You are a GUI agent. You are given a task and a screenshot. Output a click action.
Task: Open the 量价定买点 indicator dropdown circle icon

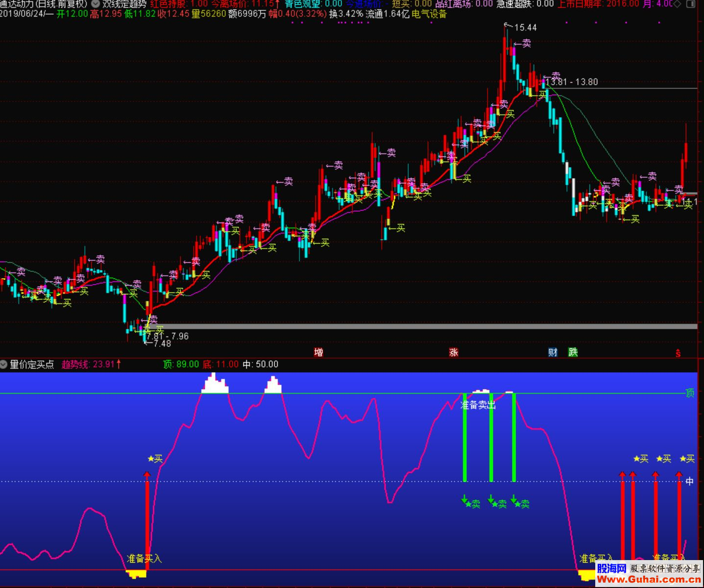point(4,364)
